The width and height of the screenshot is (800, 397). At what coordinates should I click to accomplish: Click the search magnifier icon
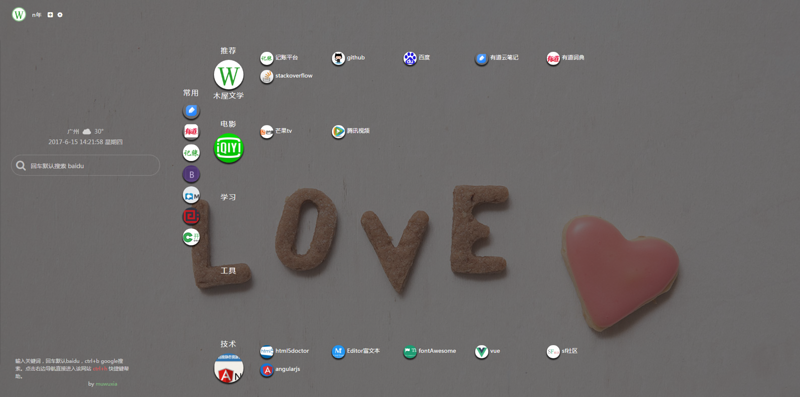21,166
